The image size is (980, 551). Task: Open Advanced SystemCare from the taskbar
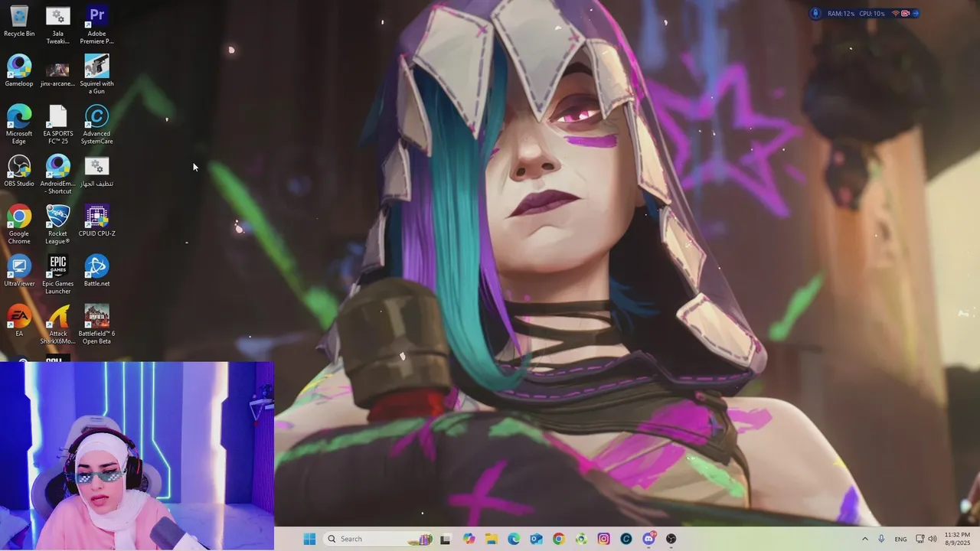pos(626,539)
